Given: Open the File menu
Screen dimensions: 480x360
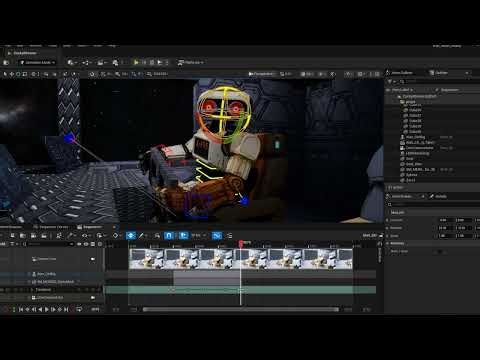Looking at the screenshot, I should click(x=8, y=46).
